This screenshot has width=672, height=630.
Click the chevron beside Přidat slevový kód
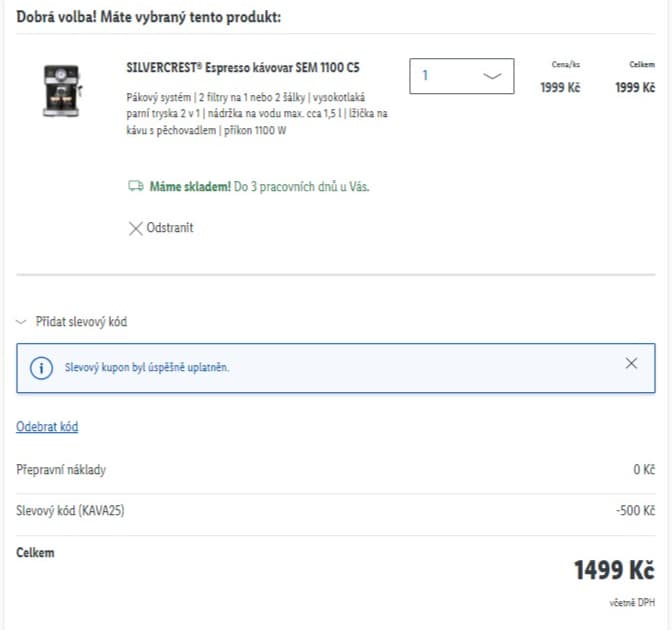click(22, 322)
